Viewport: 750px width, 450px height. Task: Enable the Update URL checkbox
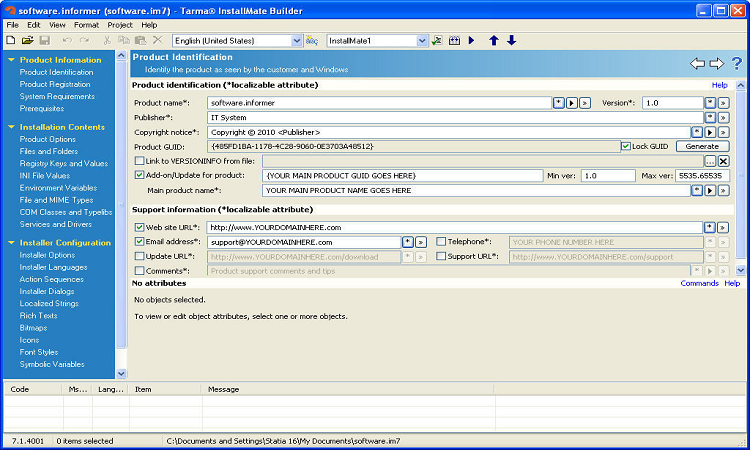[x=139, y=256]
